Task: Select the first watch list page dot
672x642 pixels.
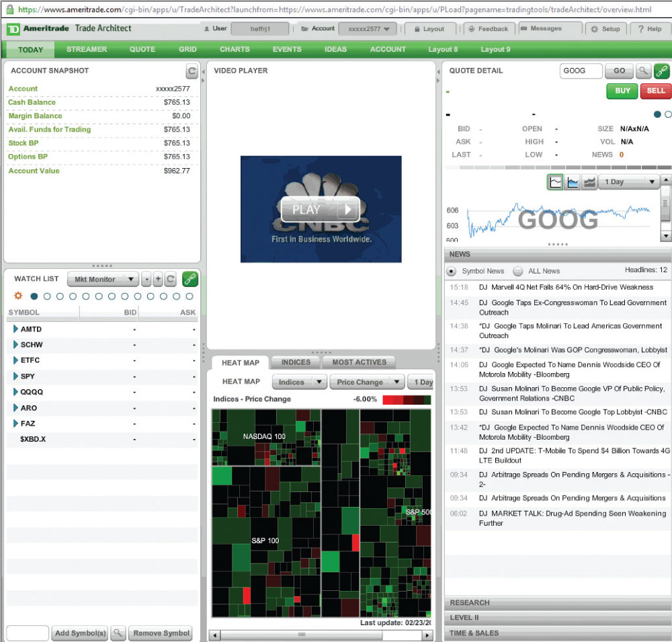Action: pyautogui.click(x=34, y=296)
